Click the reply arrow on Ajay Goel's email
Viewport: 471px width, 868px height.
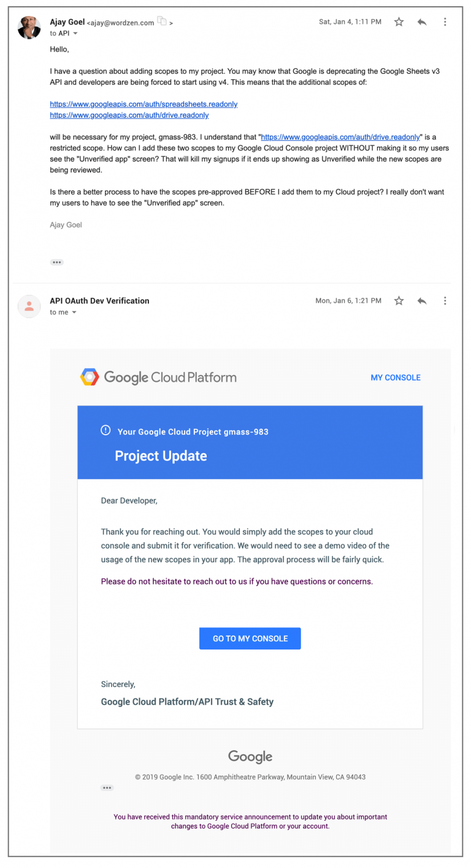click(422, 21)
